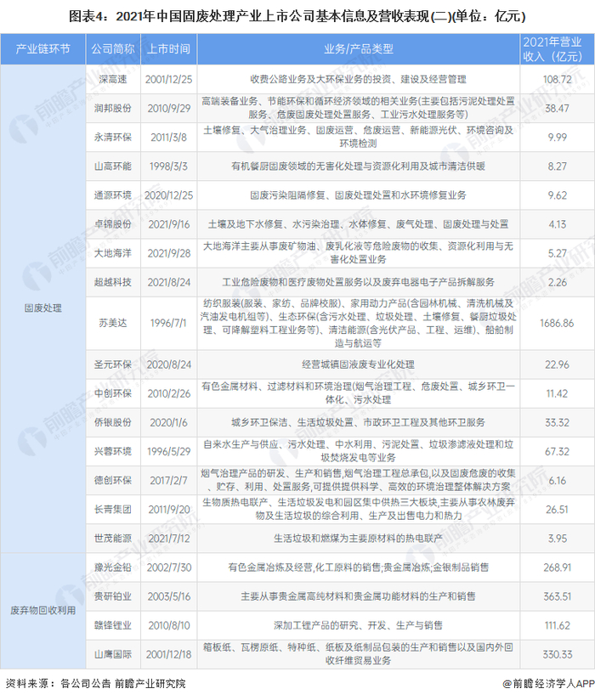Image resolution: width=595 pixels, height=700 pixels.
Task: Click revenue value 38.47
Action: click(557, 109)
